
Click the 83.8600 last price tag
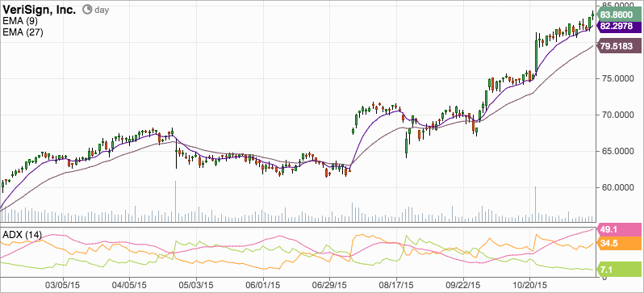pos(618,15)
